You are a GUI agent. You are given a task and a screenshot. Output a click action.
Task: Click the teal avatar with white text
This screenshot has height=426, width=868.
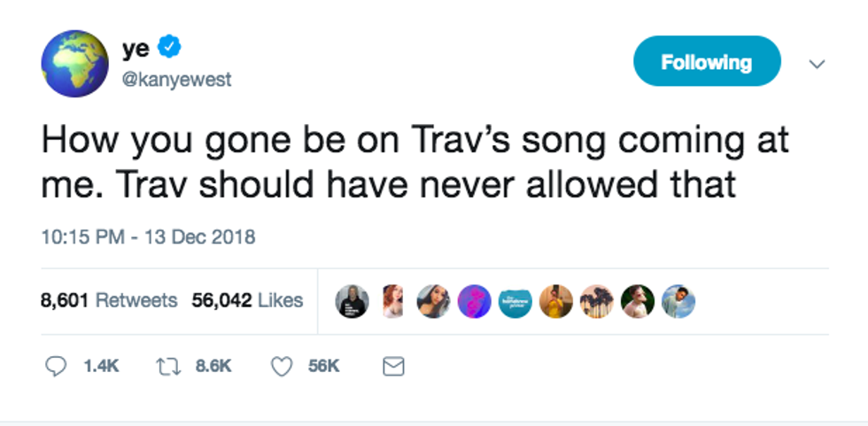click(x=515, y=302)
